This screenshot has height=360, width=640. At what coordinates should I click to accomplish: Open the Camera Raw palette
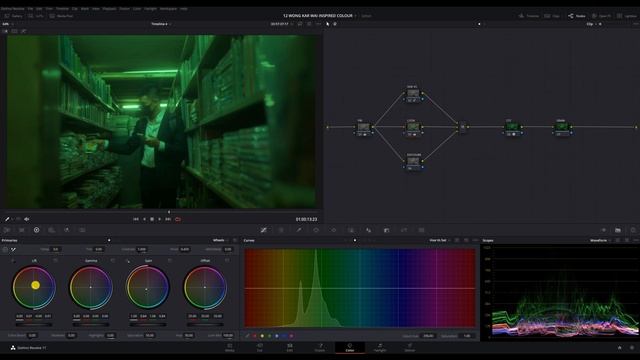point(7,230)
